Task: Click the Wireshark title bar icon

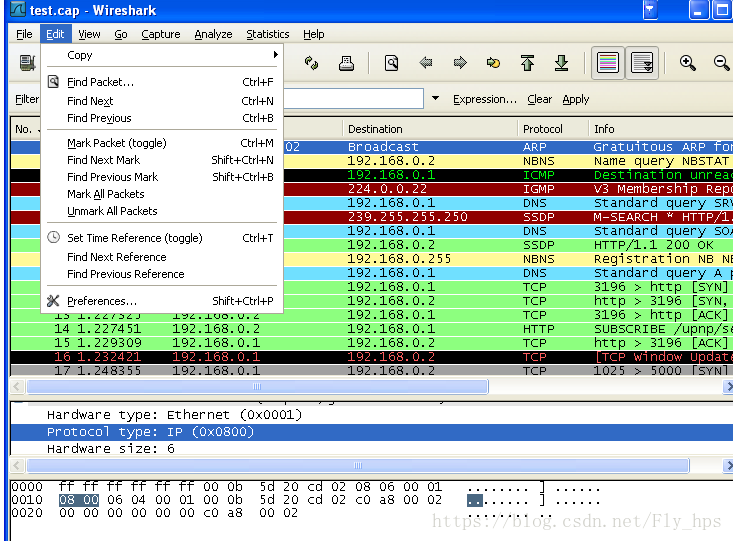Action: click(x=17, y=9)
